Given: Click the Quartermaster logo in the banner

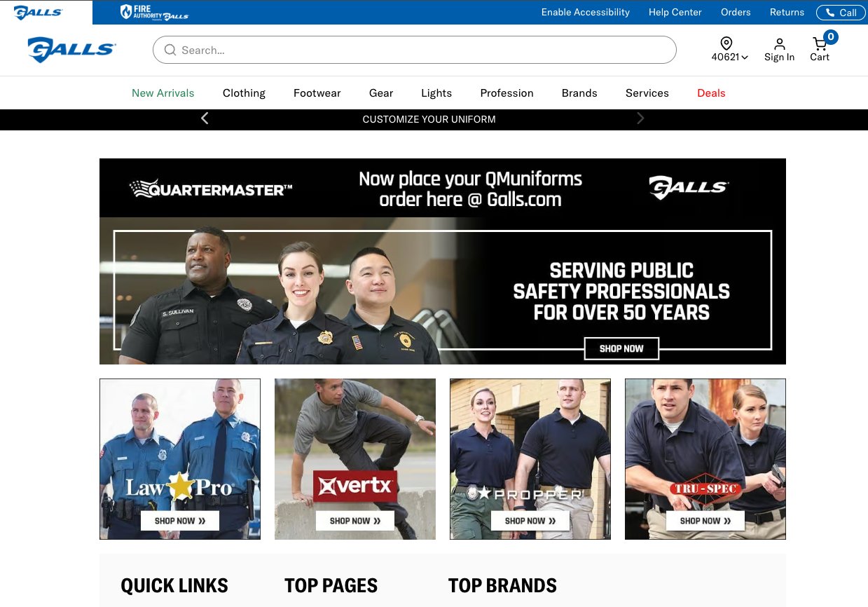Looking at the screenshot, I should (211, 188).
